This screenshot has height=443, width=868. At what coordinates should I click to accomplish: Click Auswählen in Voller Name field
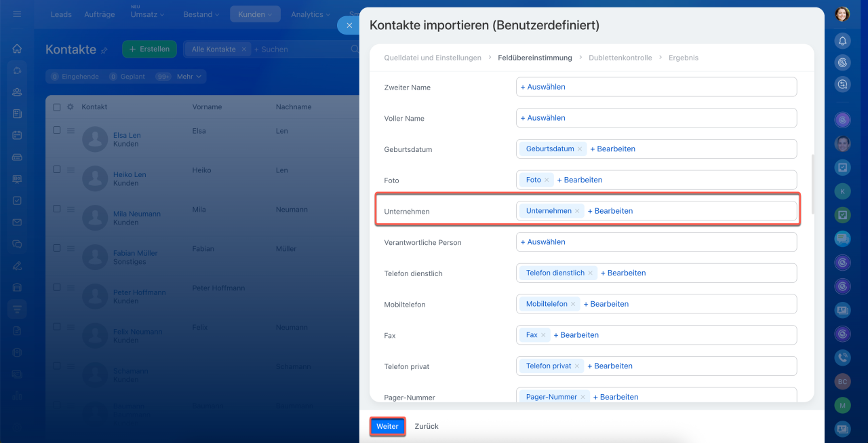coord(542,118)
